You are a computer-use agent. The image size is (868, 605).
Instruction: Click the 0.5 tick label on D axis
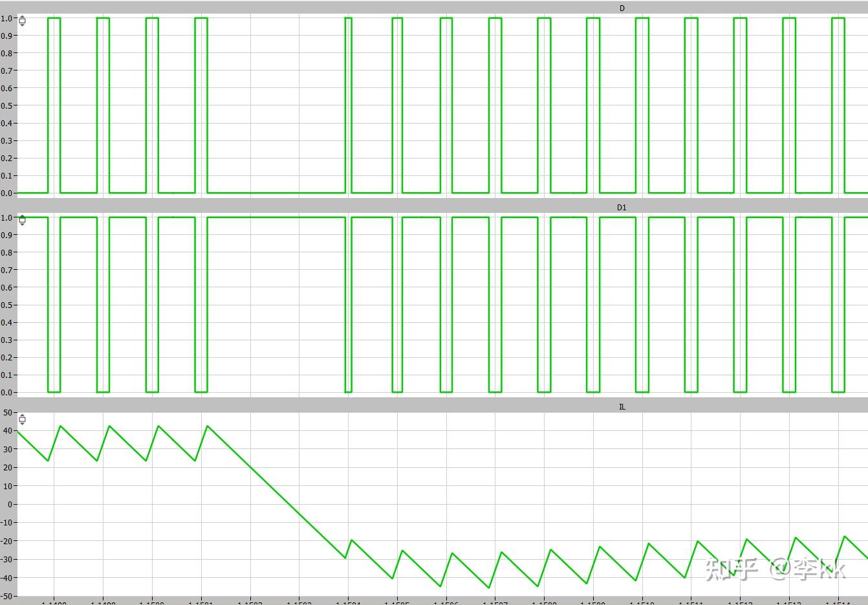(x=6, y=105)
